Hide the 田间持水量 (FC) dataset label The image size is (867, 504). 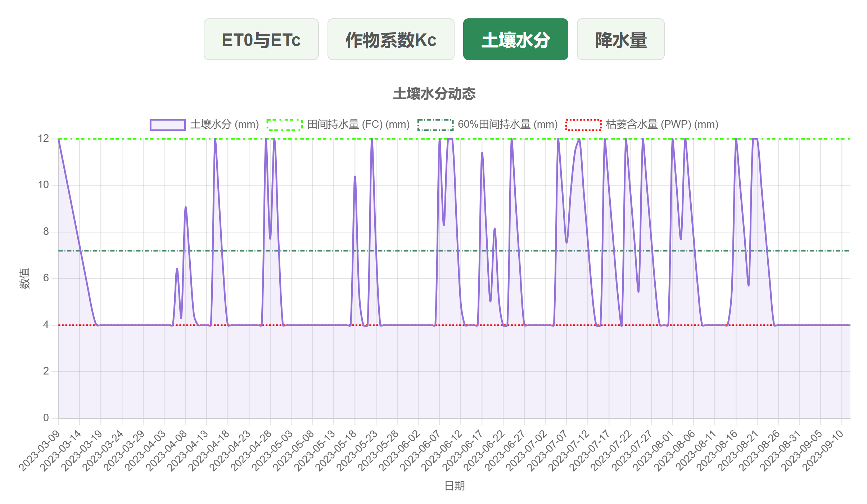pyautogui.click(x=358, y=124)
